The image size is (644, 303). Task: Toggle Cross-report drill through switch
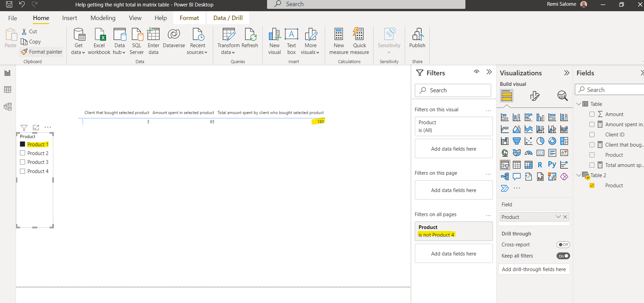click(563, 245)
